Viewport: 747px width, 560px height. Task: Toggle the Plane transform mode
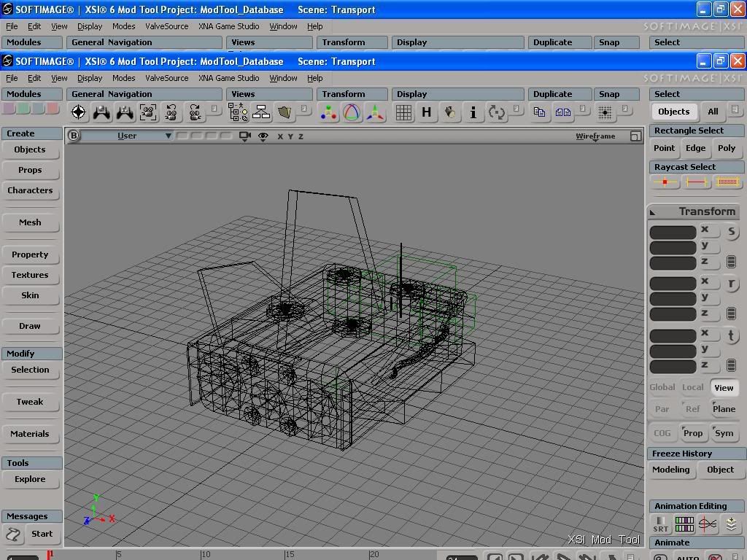click(724, 408)
